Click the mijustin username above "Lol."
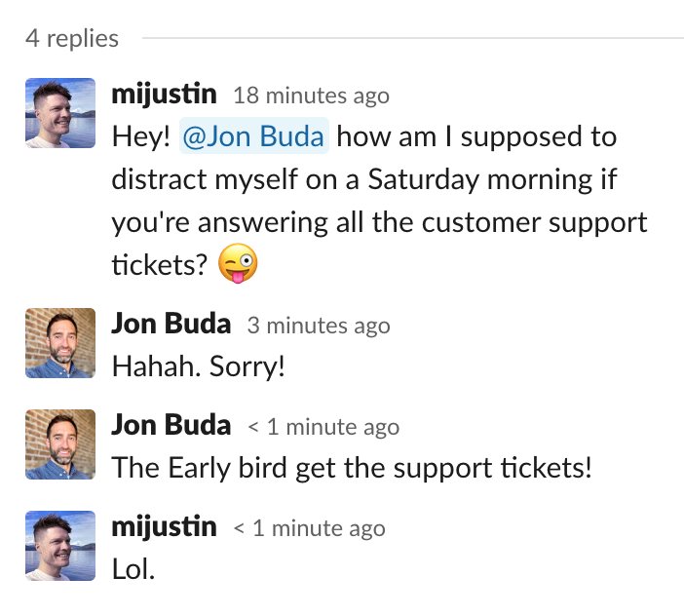 coord(164,527)
